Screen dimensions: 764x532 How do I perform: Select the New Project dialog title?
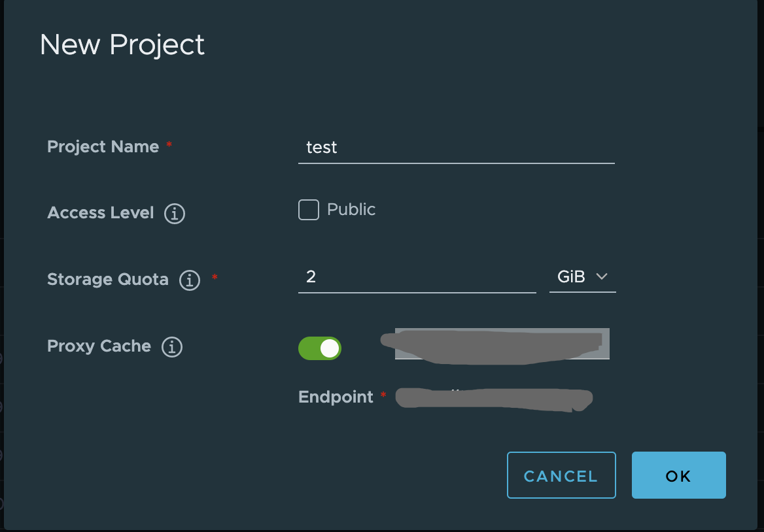[122, 44]
